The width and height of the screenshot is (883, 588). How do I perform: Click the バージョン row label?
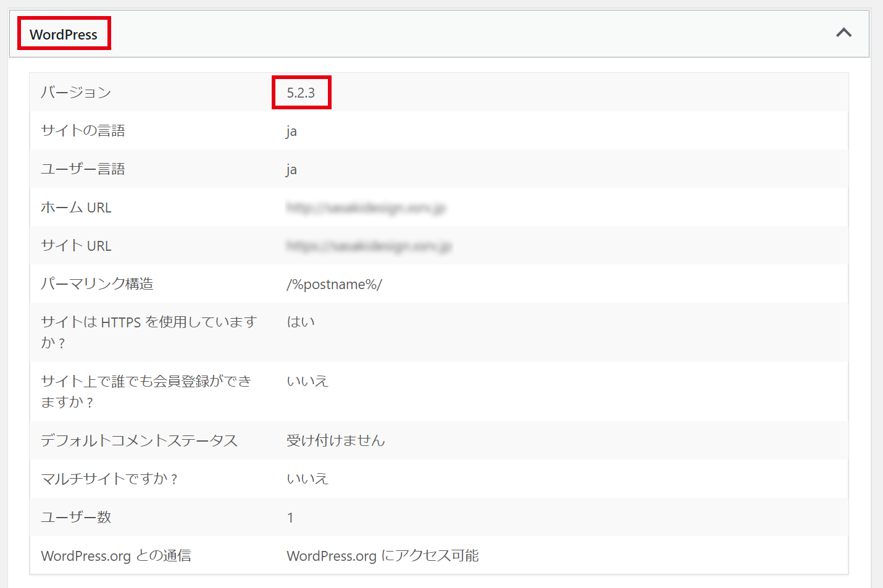coord(76,93)
